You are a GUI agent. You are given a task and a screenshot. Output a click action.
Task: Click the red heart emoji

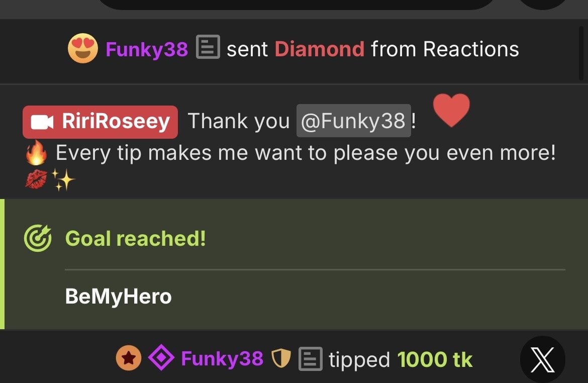pyautogui.click(x=451, y=110)
